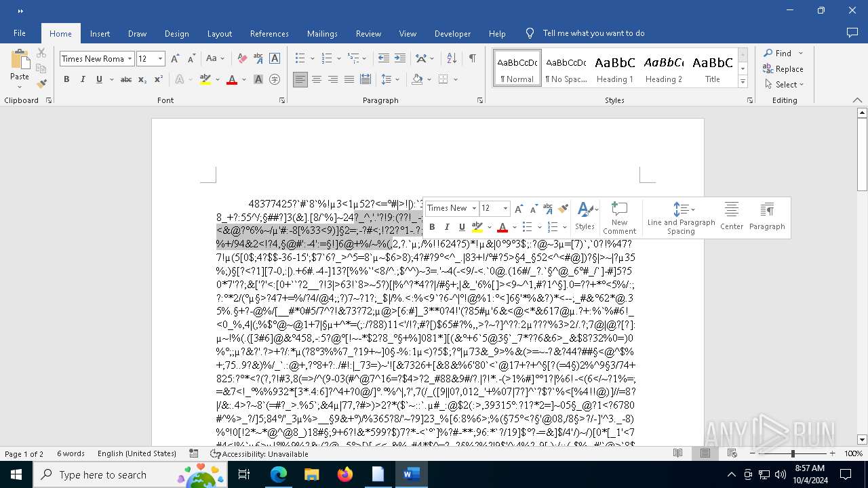Decrease paragraph indent
868x488 pixels.
(384, 59)
